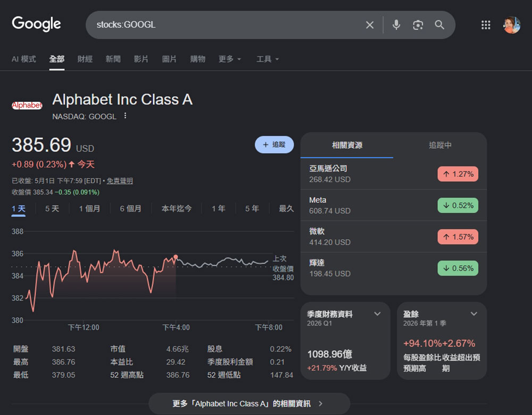Open the three-dot menu beside NASDAQ: GOOGL
This screenshot has height=415, width=532.
click(x=125, y=116)
